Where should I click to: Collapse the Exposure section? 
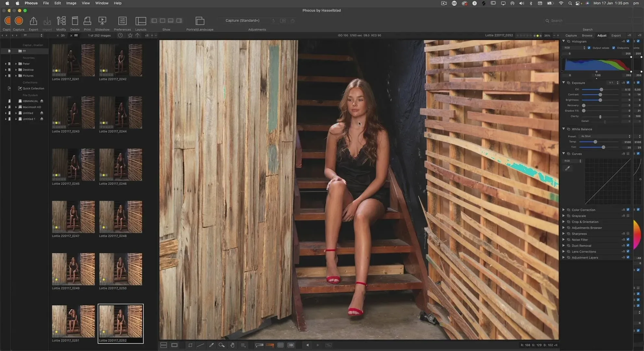[x=563, y=83]
